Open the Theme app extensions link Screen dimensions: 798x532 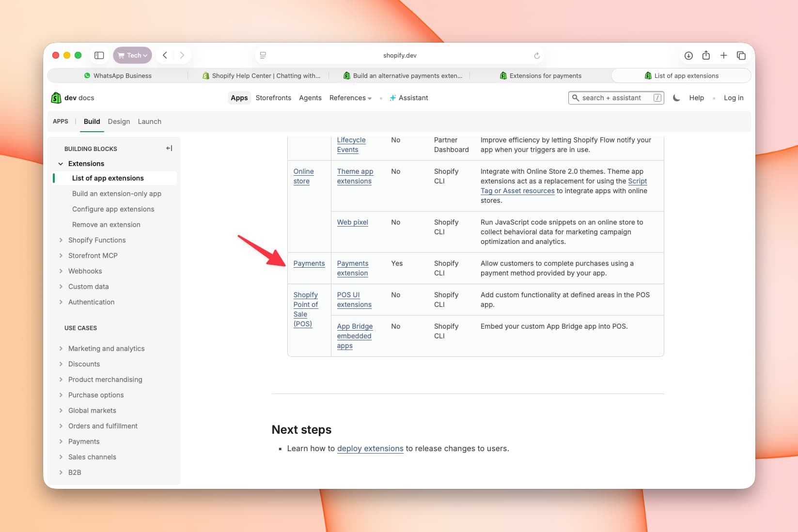click(355, 176)
